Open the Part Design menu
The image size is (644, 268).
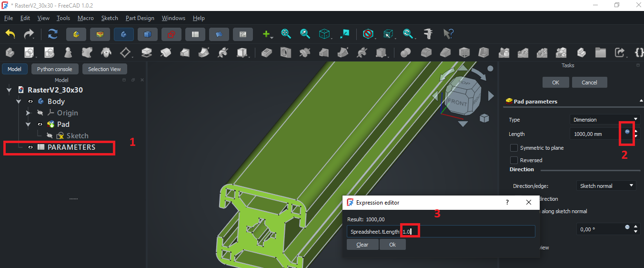(x=140, y=18)
